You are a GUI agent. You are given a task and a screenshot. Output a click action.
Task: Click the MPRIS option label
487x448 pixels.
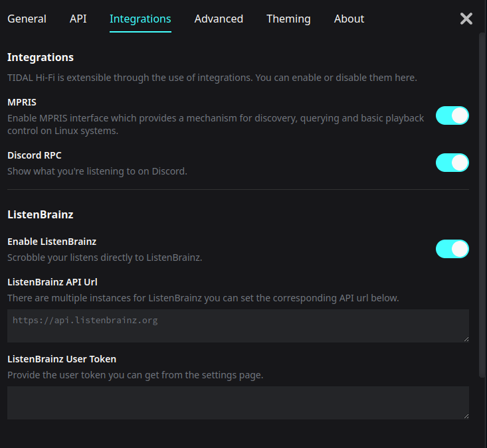(22, 102)
